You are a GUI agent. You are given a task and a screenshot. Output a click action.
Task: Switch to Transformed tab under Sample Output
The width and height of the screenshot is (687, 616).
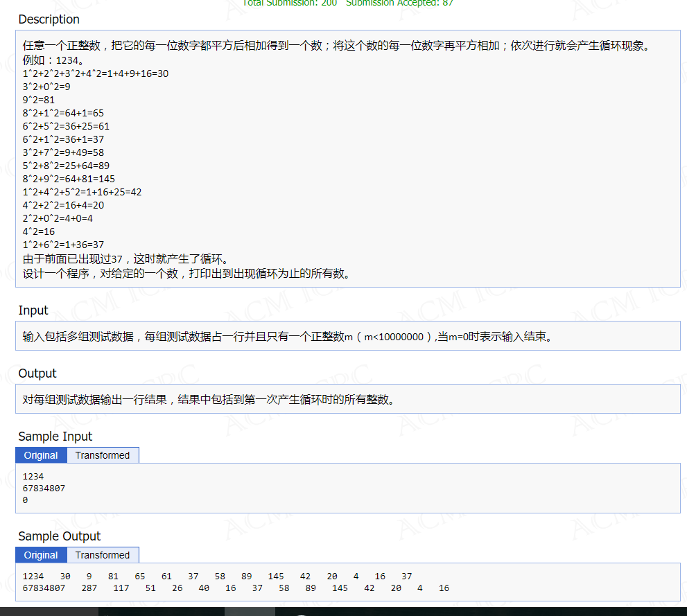click(103, 555)
